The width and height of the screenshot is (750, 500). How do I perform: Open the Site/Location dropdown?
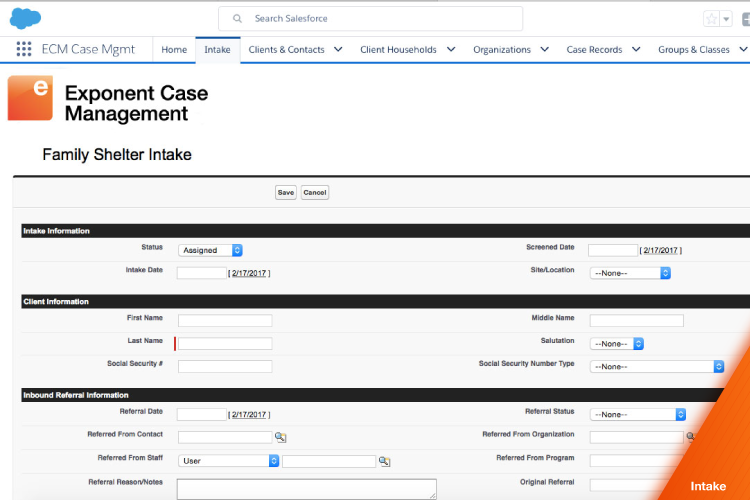[x=630, y=273]
